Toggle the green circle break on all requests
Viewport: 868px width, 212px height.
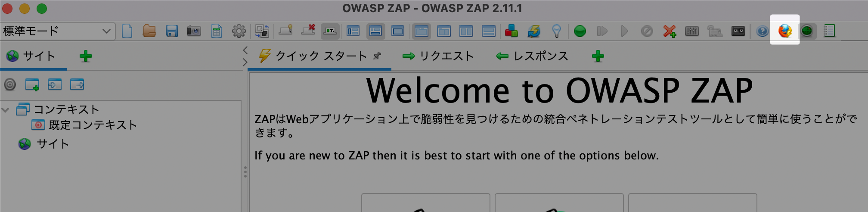click(x=580, y=31)
